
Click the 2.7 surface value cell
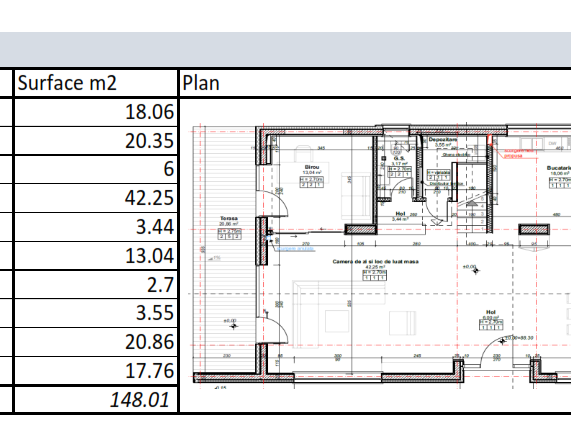pyautogui.click(x=96, y=284)
